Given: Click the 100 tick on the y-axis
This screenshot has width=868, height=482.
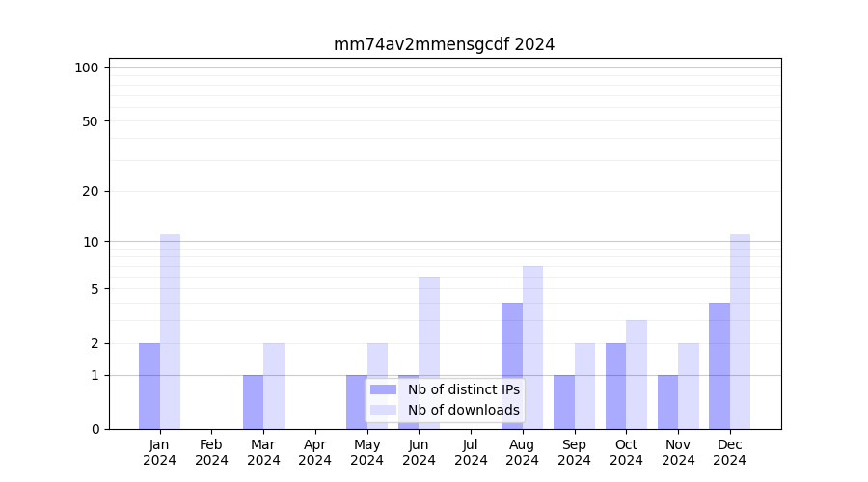Looking at the screenshot, I should (x=87, y=67).
